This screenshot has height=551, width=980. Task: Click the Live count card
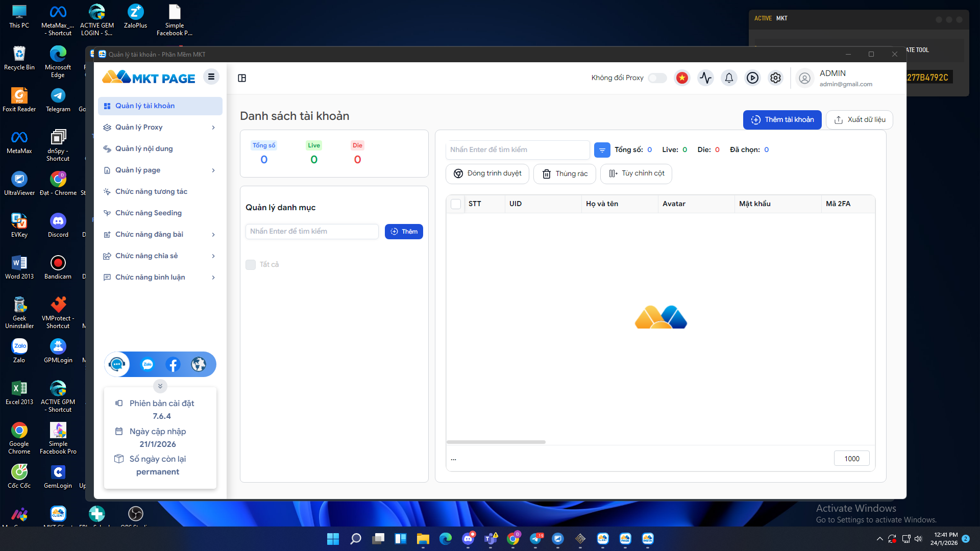coord(314,153)
